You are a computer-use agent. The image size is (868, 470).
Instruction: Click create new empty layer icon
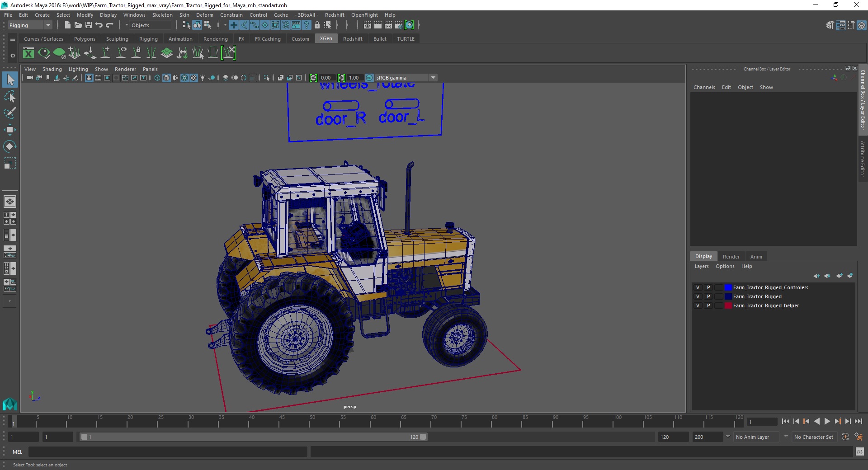pos(839,276)
